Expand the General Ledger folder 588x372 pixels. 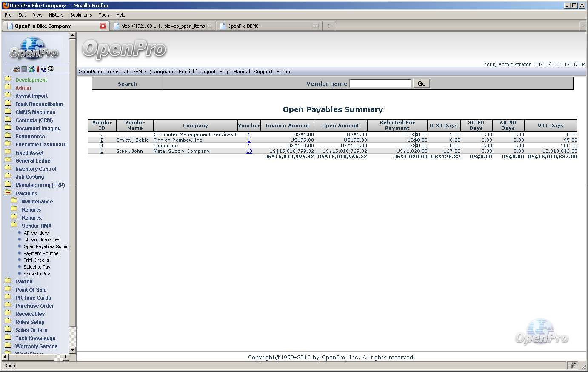point(34,161)
